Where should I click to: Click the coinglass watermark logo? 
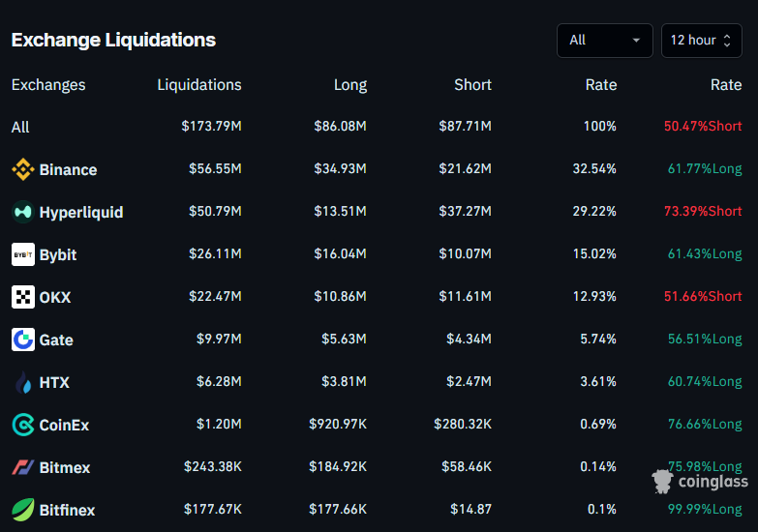pyautogui.click(x=699, y=481)
